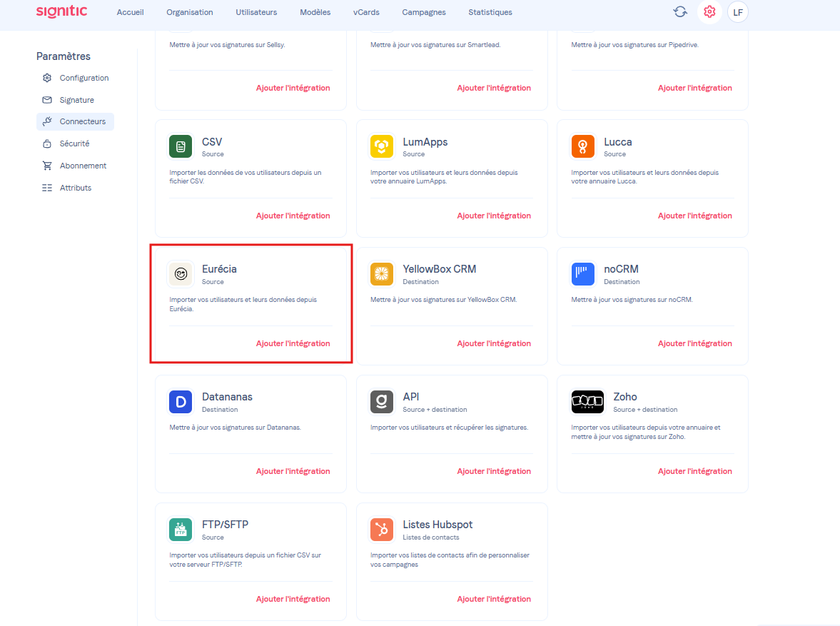Click "Source + destination" under API
Screen dimensions: 840x626
pyautogui.click(x=435, y=410)
